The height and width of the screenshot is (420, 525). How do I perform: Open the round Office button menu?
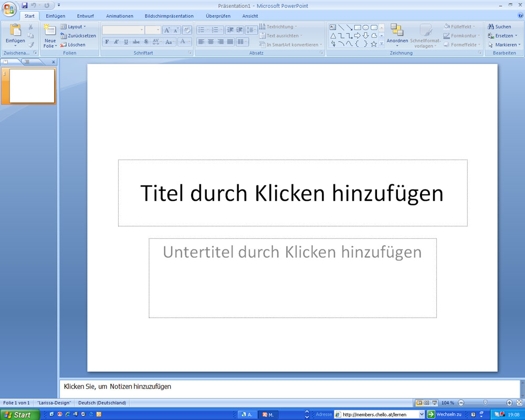click(9, 9)
